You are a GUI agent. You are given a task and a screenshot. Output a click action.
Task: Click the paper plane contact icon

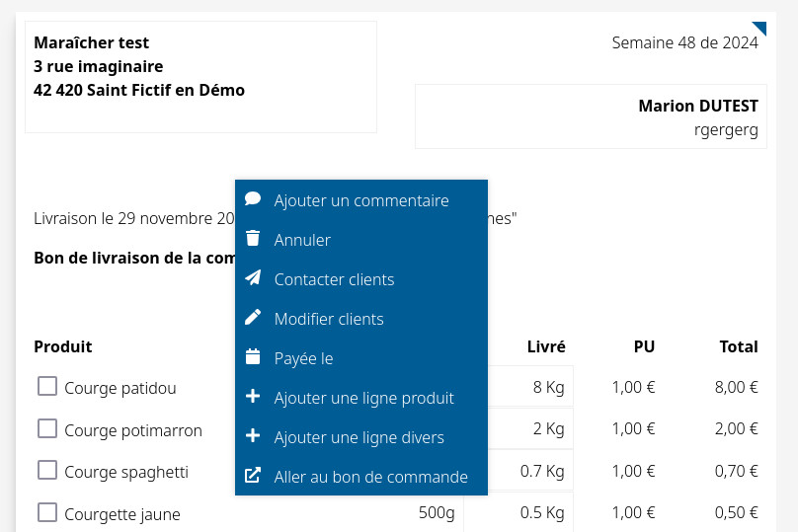point(253,278)
